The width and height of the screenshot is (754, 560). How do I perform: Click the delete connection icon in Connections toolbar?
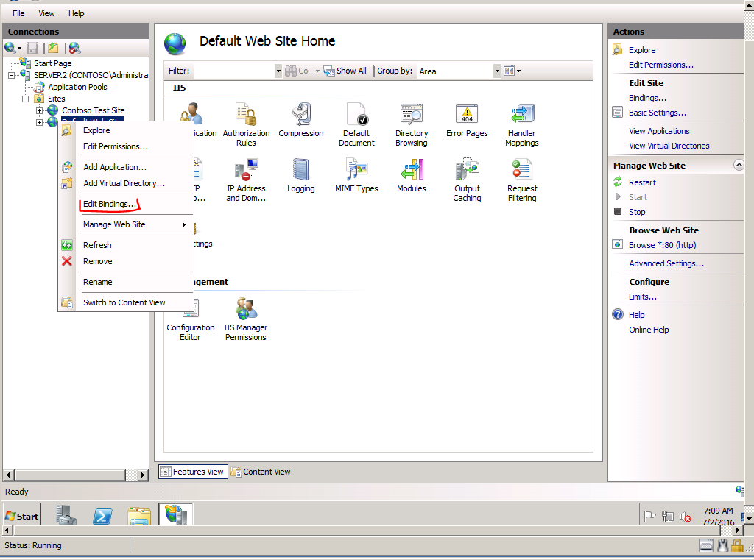pos(74,48)
